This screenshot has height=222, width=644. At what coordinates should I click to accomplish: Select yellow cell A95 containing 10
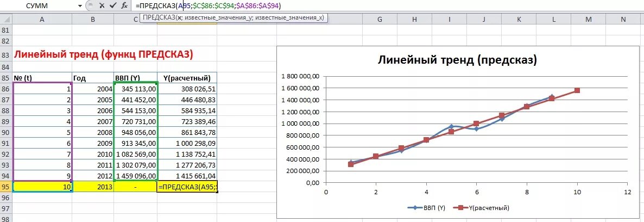click(x=42, y=187)
